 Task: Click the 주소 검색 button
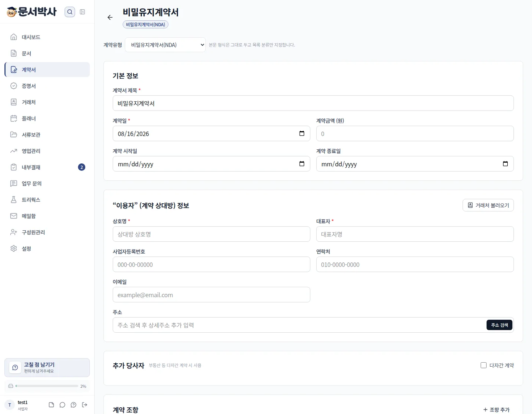pyautogui.click(x=499, y=325)
